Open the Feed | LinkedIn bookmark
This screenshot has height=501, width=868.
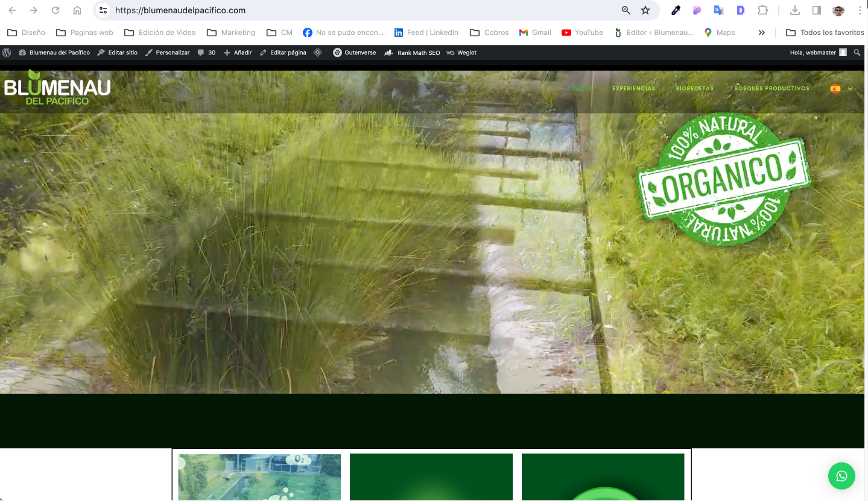coord(426,33)
